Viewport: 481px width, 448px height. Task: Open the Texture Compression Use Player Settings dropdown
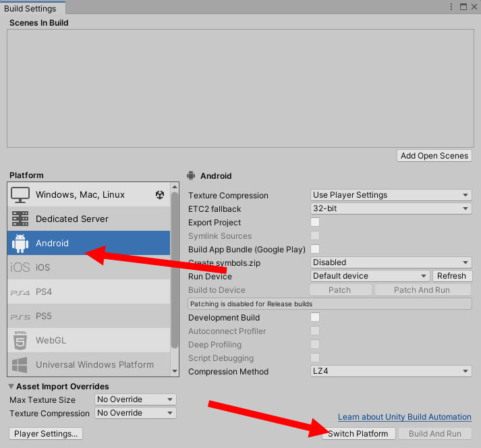[391, 195]
